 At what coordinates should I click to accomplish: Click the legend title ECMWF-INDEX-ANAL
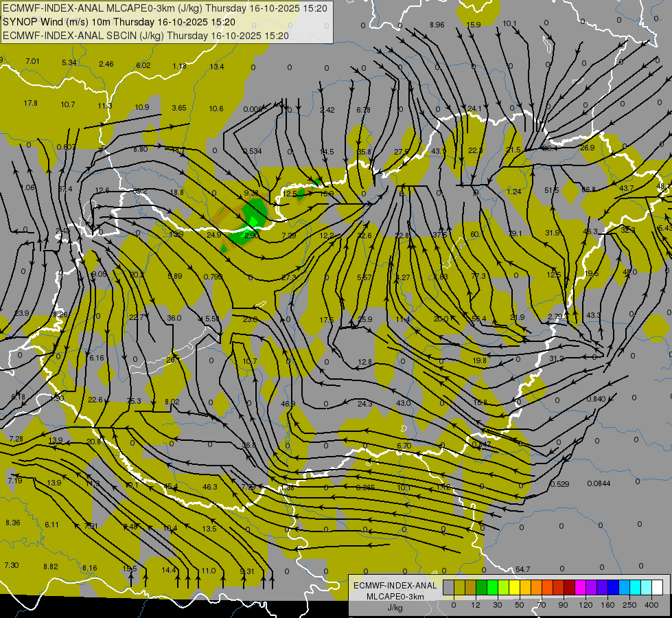[395, 586]
